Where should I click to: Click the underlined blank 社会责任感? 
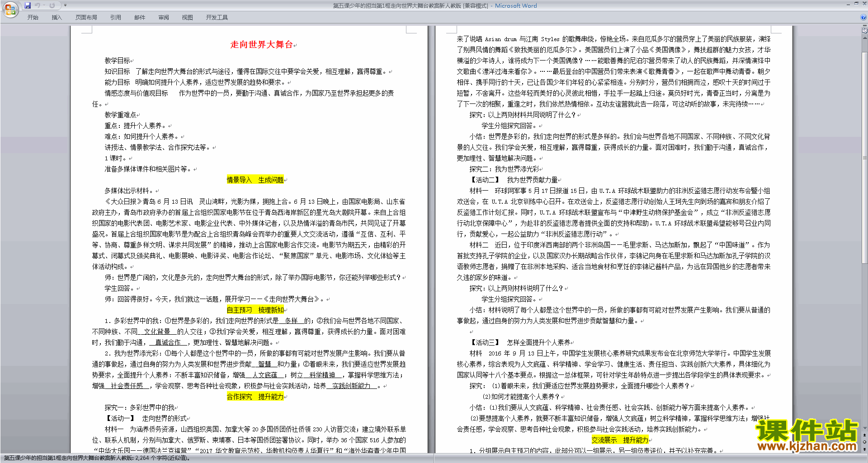(x=127, y=386)
